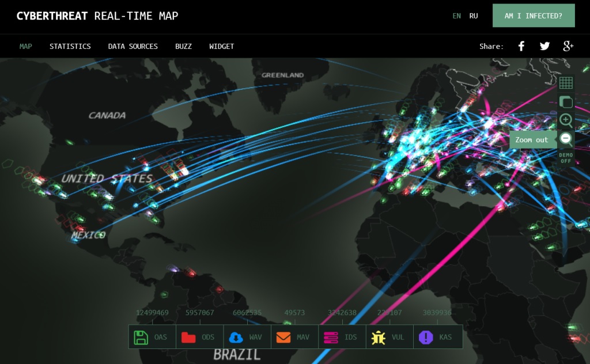Switch to the BUZZ section
590x364 pixels.
[183, 46]
